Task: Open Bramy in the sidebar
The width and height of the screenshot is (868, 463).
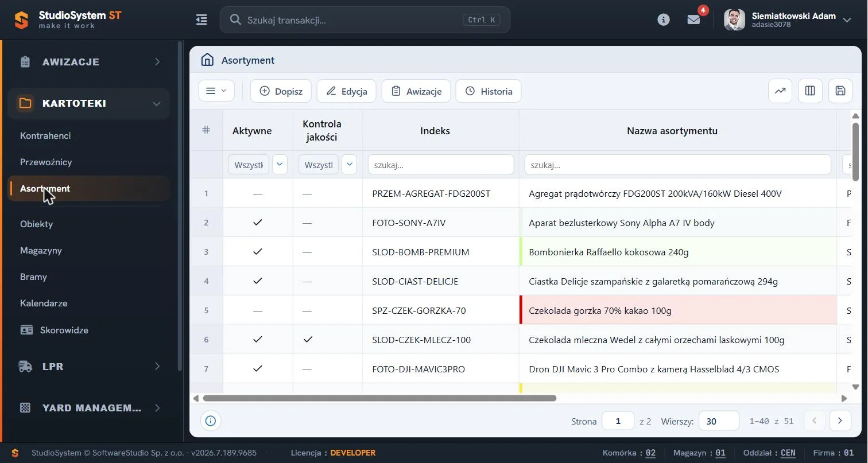Action: 33,277
